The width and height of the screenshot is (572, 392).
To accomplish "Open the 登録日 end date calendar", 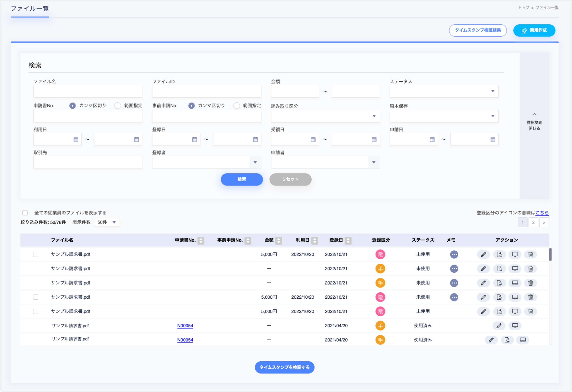I will 255,139.
